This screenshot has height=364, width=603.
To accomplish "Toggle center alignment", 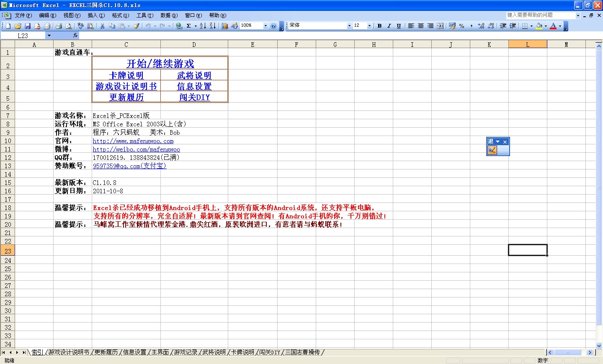I will coord(421,26).
